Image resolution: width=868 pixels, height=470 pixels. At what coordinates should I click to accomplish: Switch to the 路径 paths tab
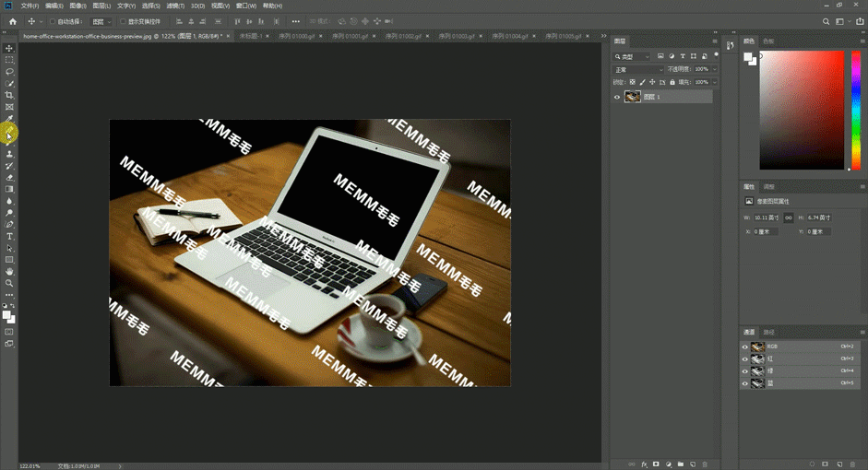click(x=769, y=333)
